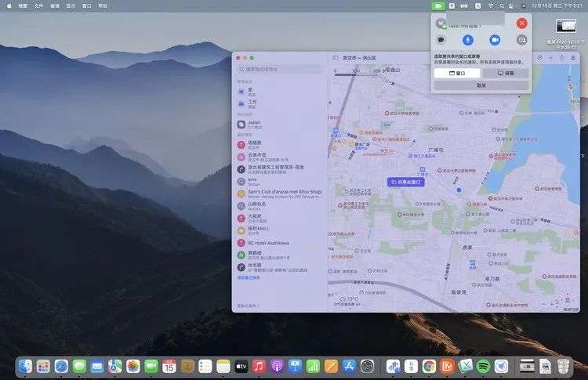Select the 屏幕 (Screen) share option

point(505,73)
